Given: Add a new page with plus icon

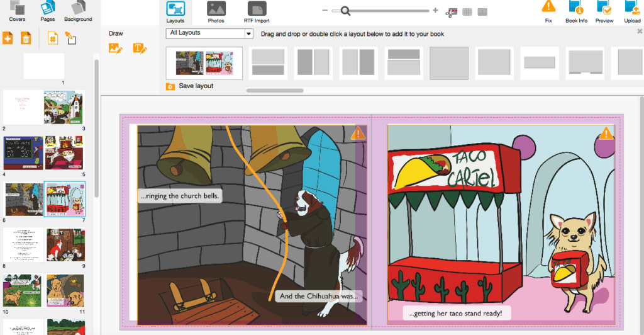Looking at the screenshot, I should click(8, 38).
